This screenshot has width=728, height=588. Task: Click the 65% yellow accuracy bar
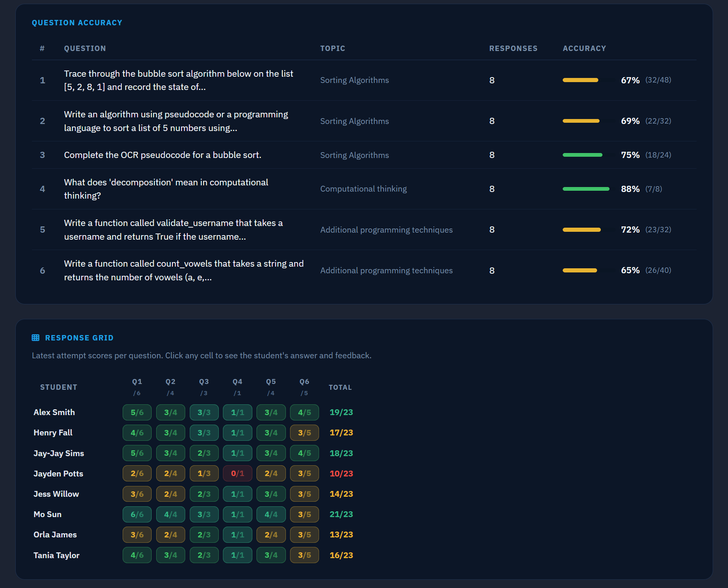580,270
